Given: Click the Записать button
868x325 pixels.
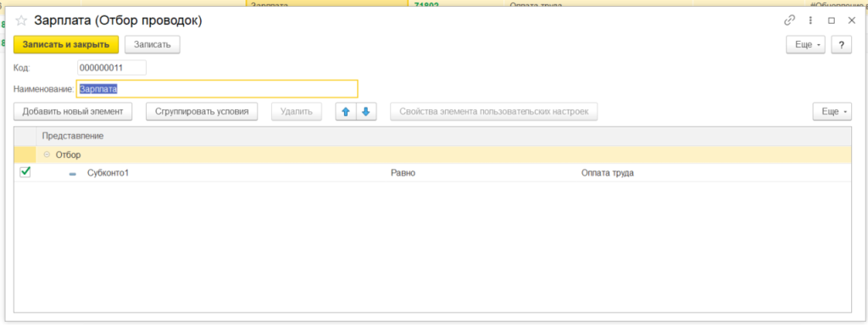Looking at the screenshot, I should pyautogui.click(x=153, y=44).
